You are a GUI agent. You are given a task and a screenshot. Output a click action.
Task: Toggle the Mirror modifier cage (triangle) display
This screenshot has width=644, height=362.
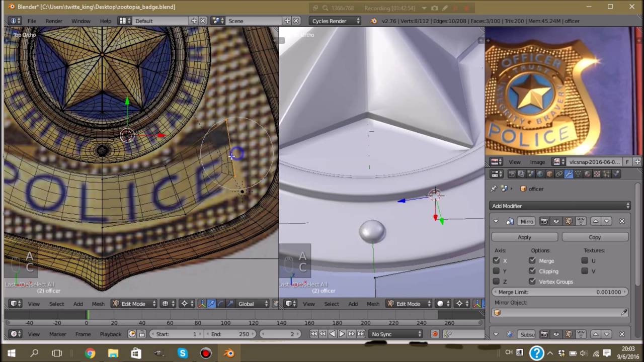(x=581, y=221)
